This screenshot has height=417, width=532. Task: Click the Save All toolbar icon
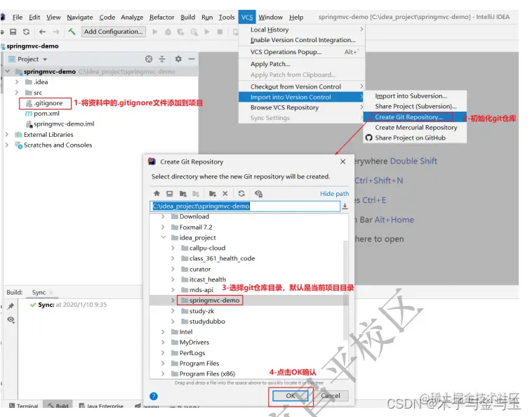coord(13,32)
